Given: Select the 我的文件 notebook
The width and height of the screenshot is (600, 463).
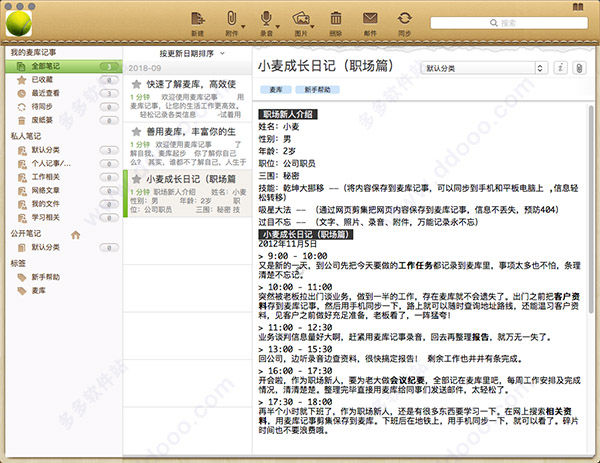Looking at the screenshot, I should (64, 204).
